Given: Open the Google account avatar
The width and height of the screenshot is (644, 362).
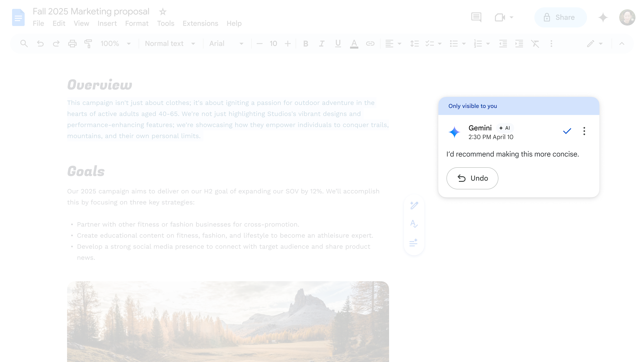Looking at the screenshot, I should point(627,18).
